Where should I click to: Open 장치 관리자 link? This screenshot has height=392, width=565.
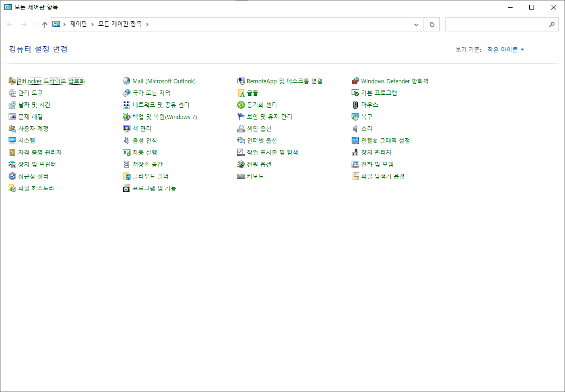coord(376,152)
